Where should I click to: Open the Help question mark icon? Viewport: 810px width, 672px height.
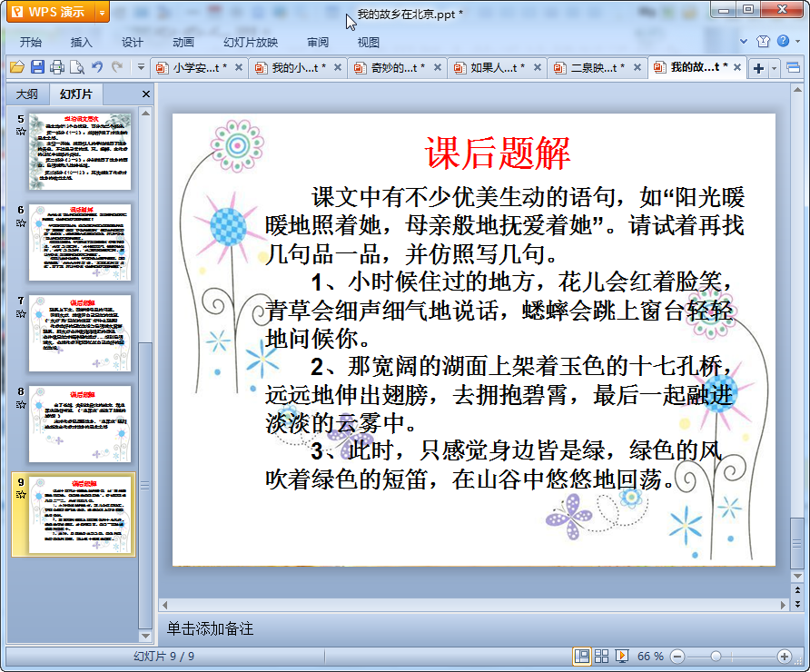pos(783,41)
